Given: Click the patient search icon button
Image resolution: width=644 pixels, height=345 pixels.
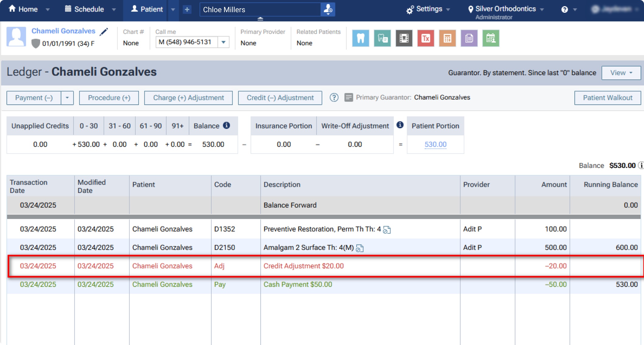Looking at the screenshot, I should 328,9.
